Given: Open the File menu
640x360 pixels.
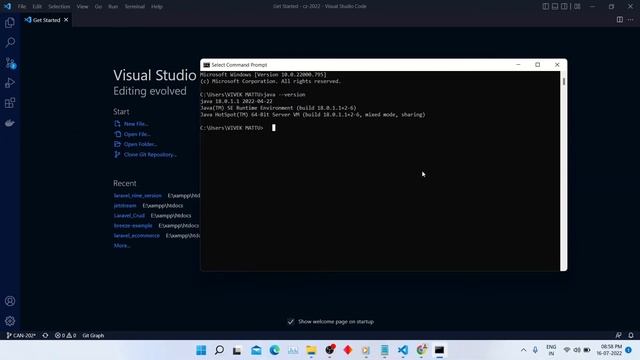Looking at the screenshot, I should click(x=22, y=7).
